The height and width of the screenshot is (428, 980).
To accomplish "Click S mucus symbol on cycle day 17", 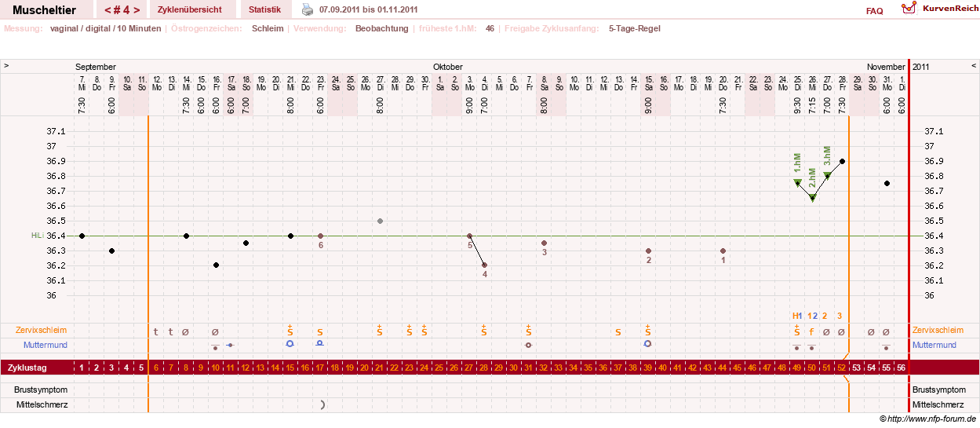I will (320, 332).
